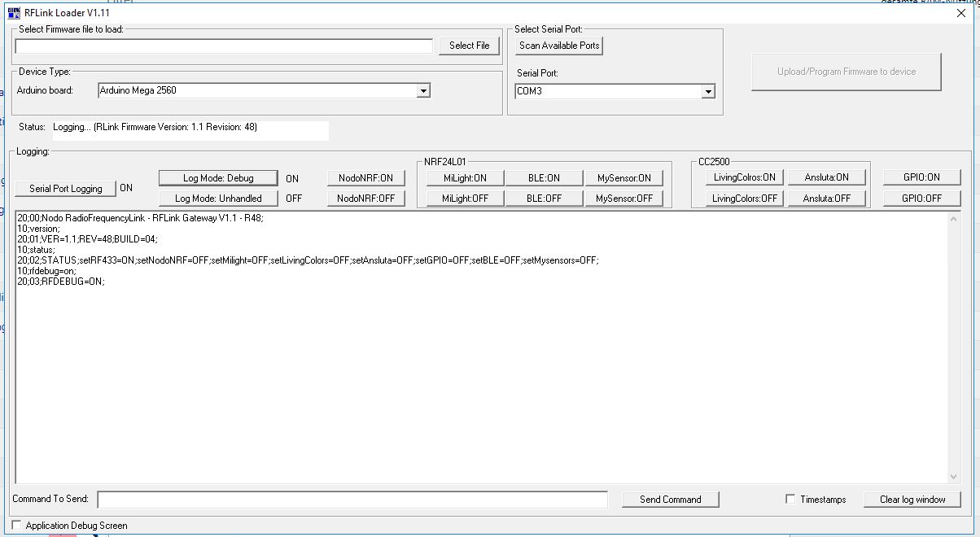Click the Select File button

click(470, 46)
